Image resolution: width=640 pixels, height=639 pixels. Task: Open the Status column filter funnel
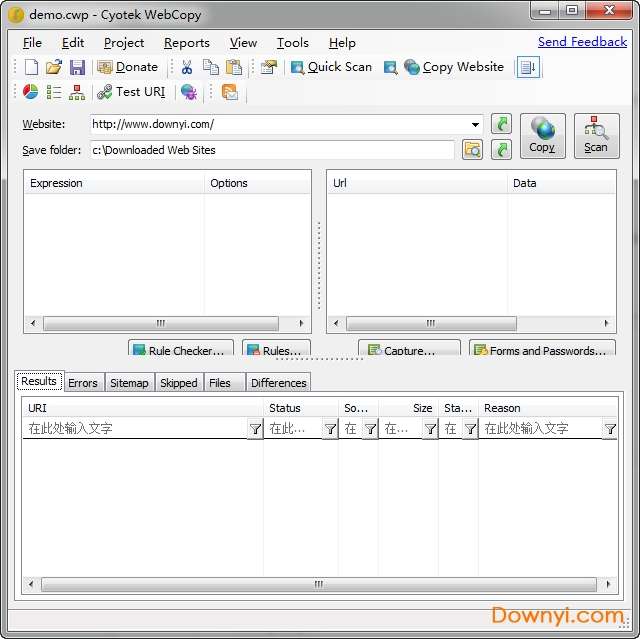[x=330, y=429]
